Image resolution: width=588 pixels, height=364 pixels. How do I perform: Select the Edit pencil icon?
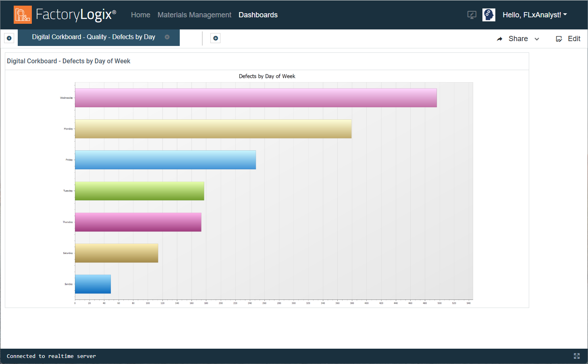559,38
